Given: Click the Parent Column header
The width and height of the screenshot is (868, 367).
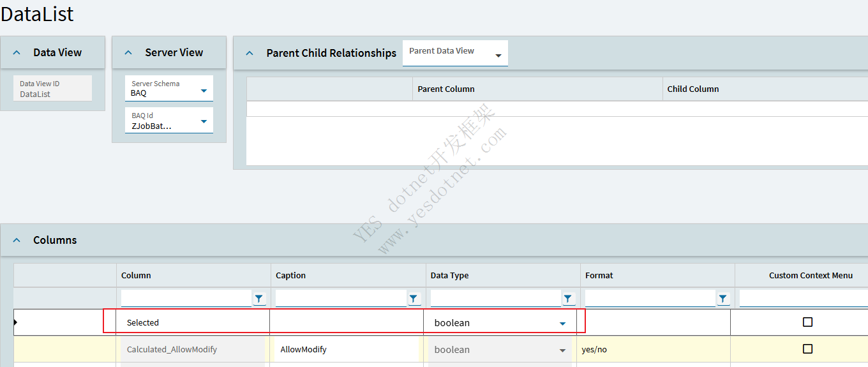Looking at the screenshot, I should 446,89.
